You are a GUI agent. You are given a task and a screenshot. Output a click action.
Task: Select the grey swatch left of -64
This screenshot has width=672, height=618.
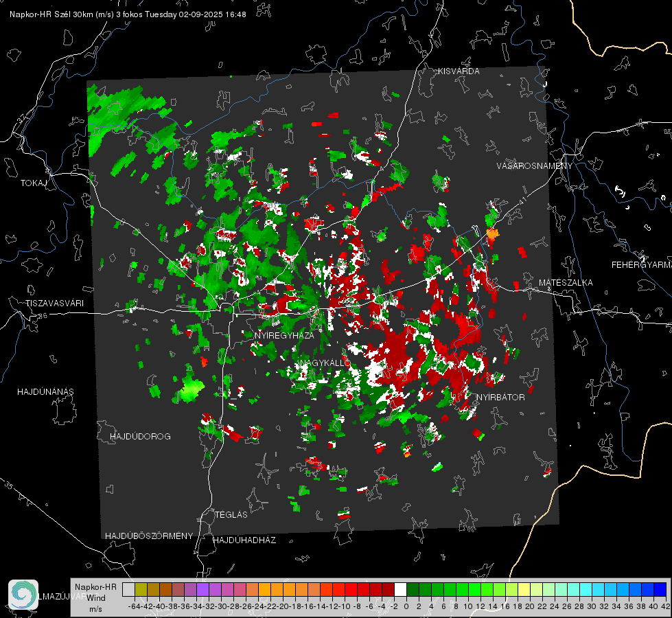128,589
